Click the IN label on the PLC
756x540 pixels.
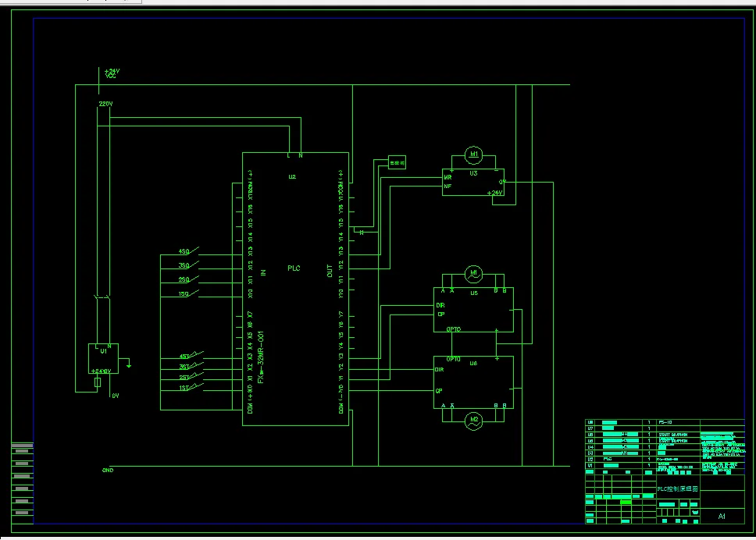tap(263, 272)
